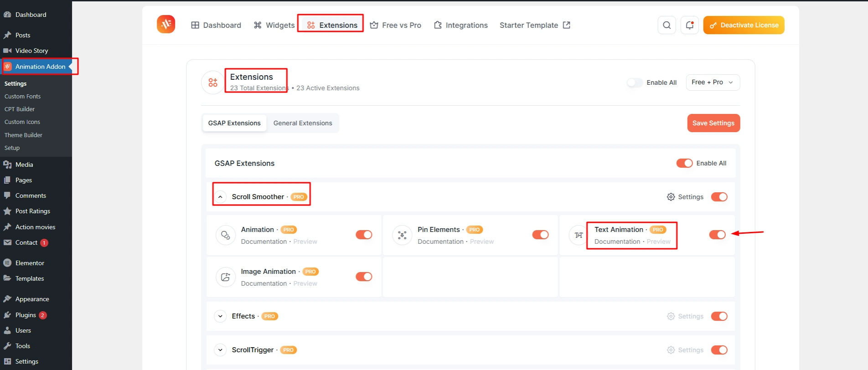The width and height of the screenshot is (868, 370).
Task: Open the ScrollTrigger settings gear
Action: click(671, 350)
